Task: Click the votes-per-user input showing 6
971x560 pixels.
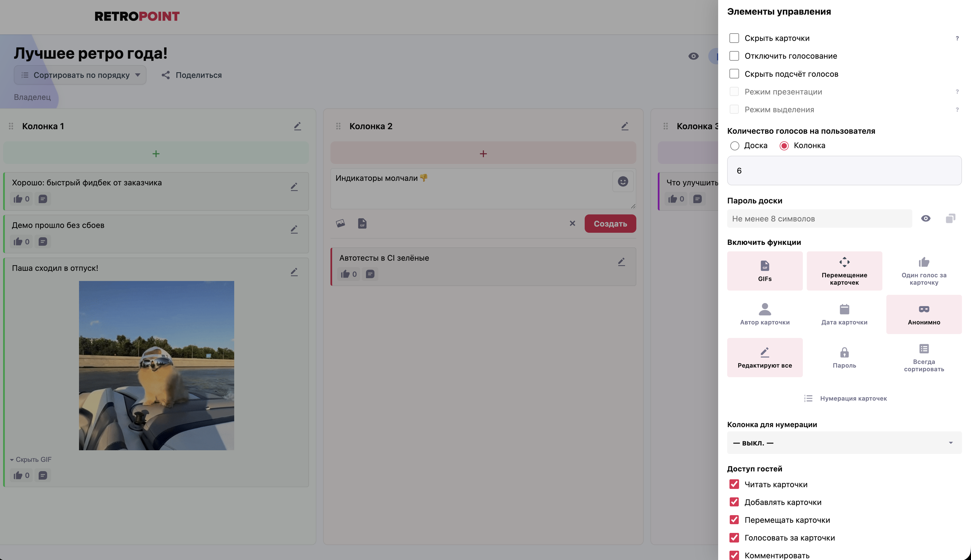Action: pos(844,170)
